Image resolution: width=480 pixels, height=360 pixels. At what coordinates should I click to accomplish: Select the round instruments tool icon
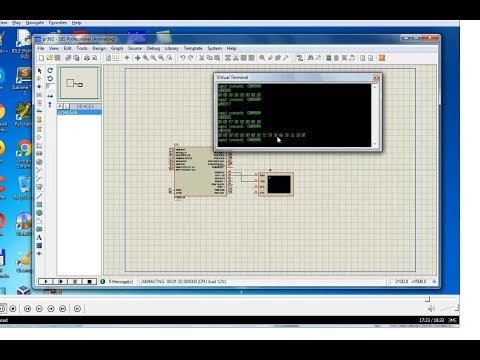point(39,162)
